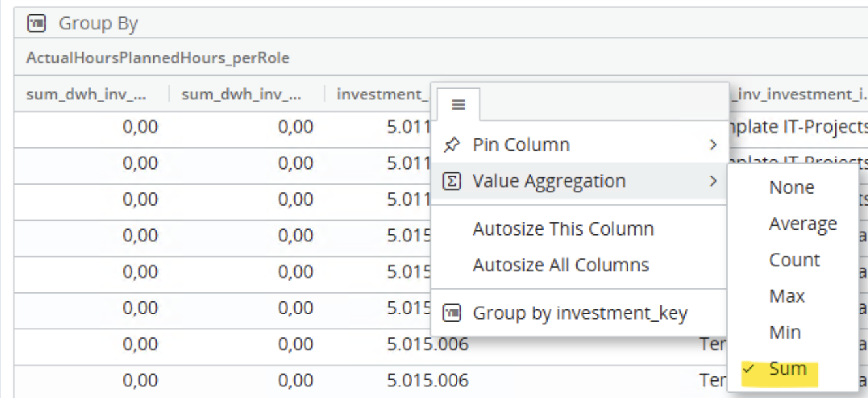Set aggregation to Average
Screen dimensions: 868x398
pos(803,224)
